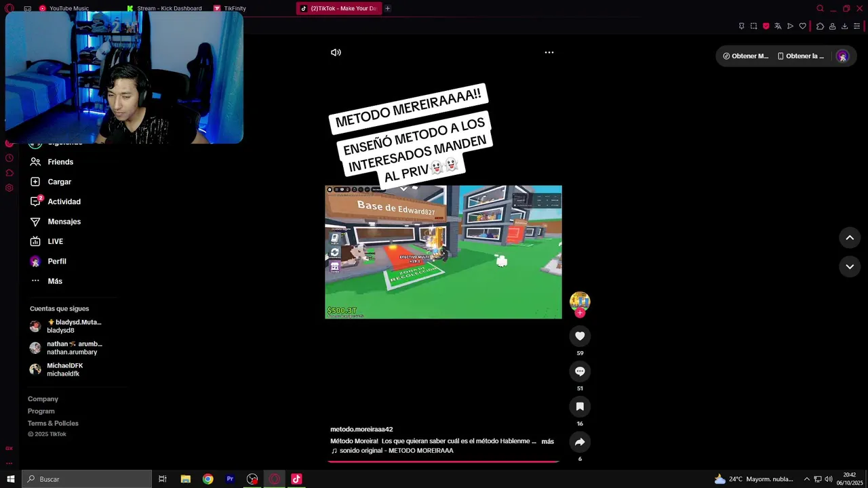The image size is (868, 488).
Task: Open the system volume speaker icon
Action: tap(829, 479)
